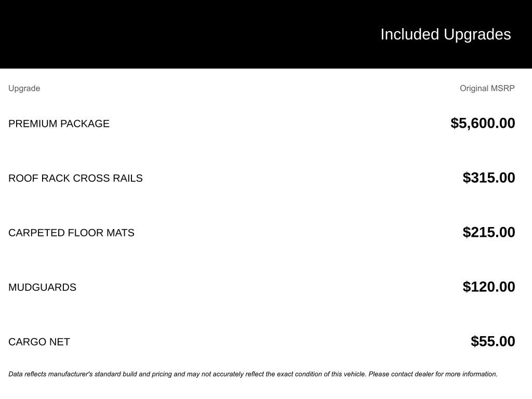This screenshot has width=532, height=399.
Task: Select the CARPETED FLOOR MATS label
Action: tap(71, 233)
